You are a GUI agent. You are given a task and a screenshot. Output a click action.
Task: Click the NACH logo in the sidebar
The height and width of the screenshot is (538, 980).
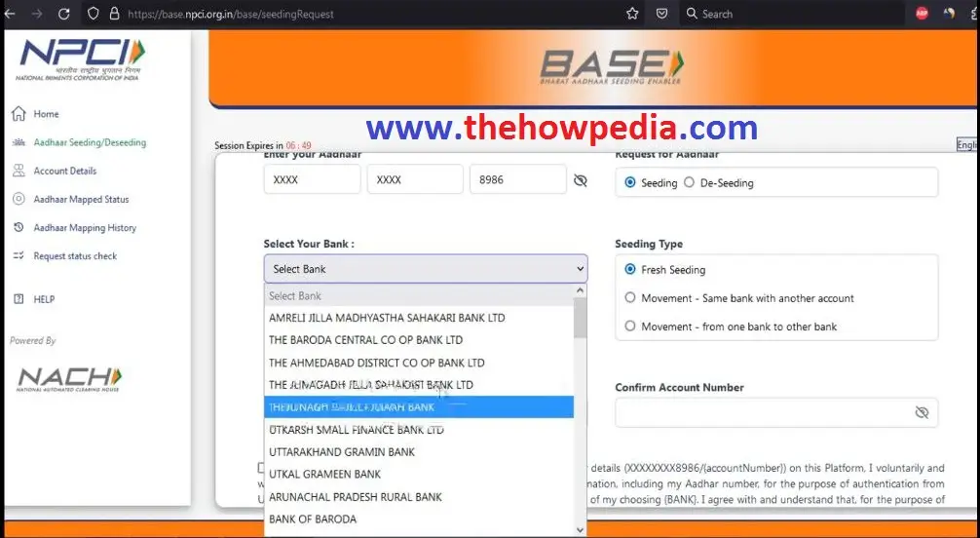coord(69,380)
